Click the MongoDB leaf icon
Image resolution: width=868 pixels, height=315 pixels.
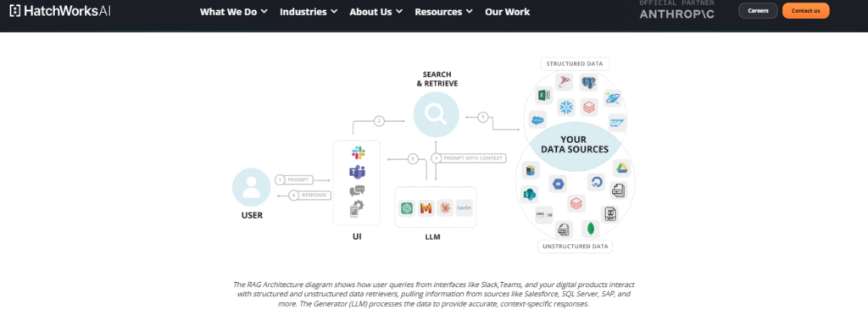pyautogui.click(x=591, y=229)
